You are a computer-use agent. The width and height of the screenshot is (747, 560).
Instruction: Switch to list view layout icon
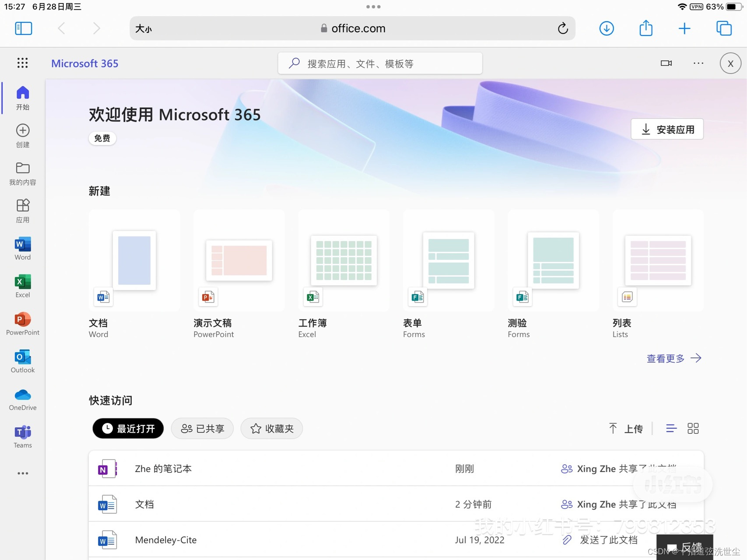(671, 428)
